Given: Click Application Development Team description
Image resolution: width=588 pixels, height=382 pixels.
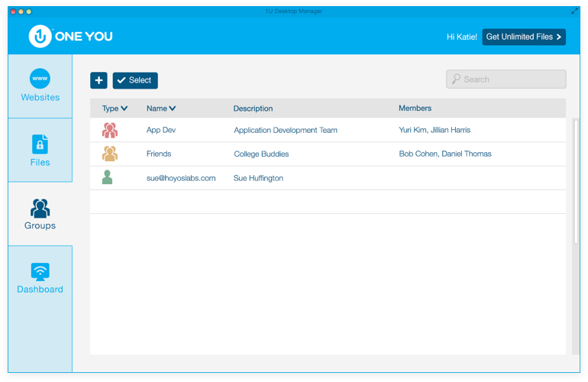Looking at the screenshot, I should pyautogui.click(x=286, y=130).
